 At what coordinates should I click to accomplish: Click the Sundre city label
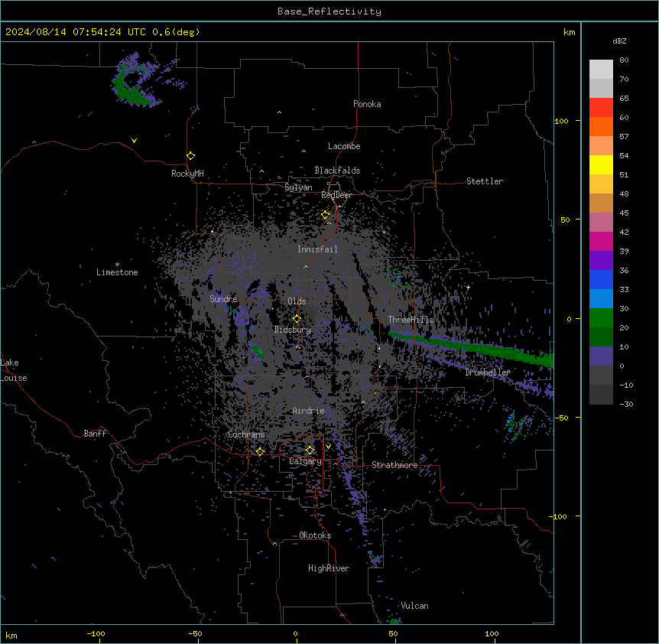click(x=223, y=299)
